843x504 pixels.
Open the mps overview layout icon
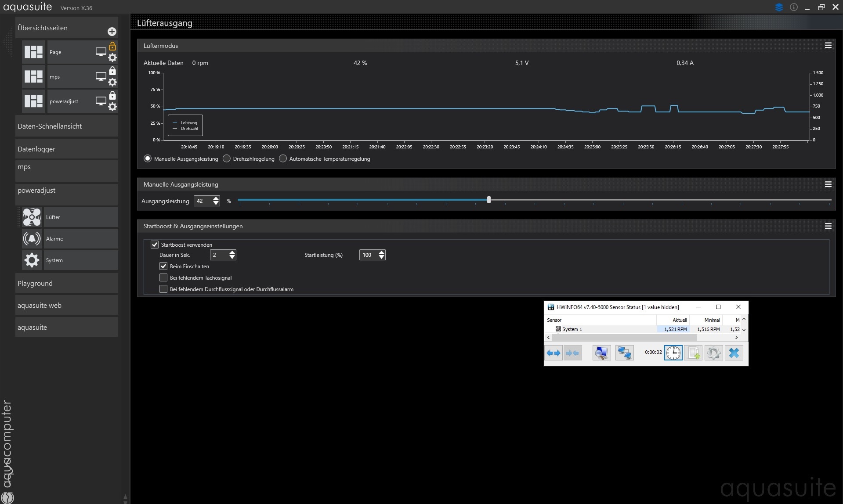point(34,76)
